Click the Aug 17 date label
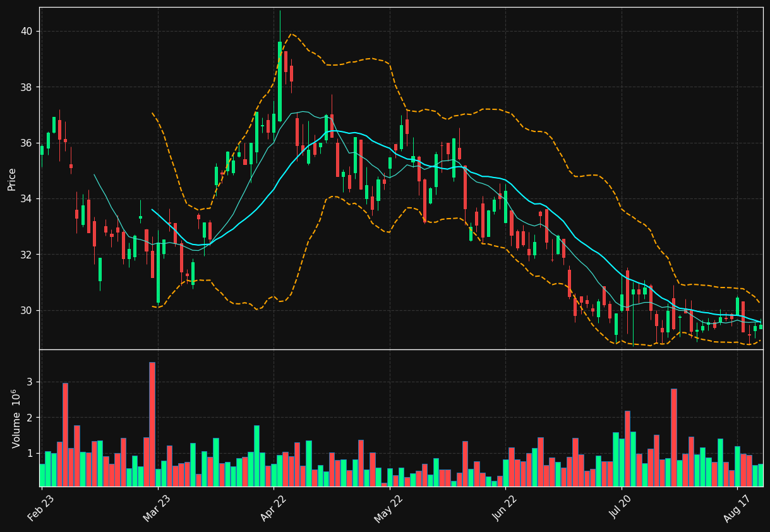Image resolution: width=770 pixels, height=532 pixels. [737, 509]
